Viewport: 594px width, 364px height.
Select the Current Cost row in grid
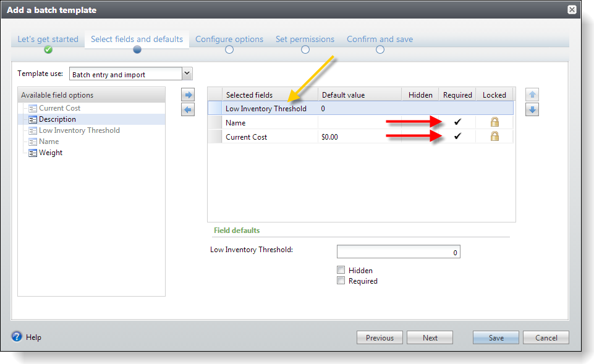(x=246, y=137)
